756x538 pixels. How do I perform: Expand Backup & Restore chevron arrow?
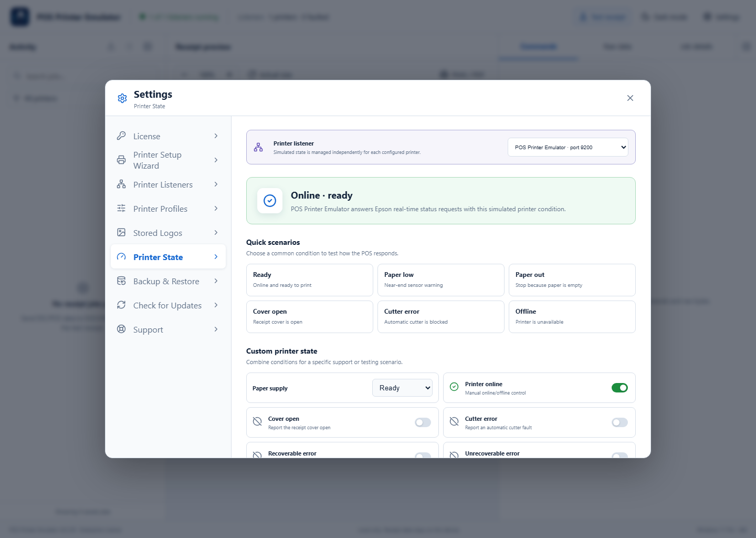tap(216, 281)
